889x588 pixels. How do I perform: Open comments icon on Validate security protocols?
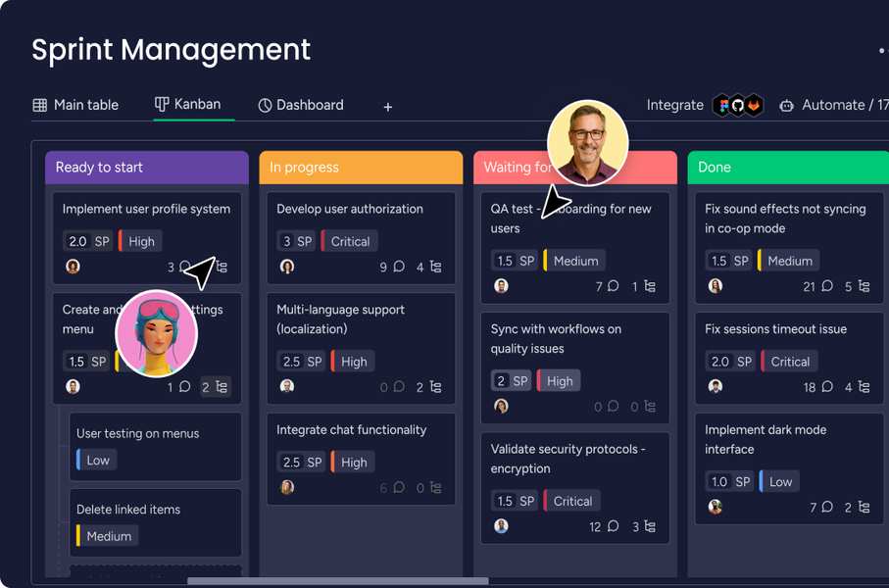[614, 526]
